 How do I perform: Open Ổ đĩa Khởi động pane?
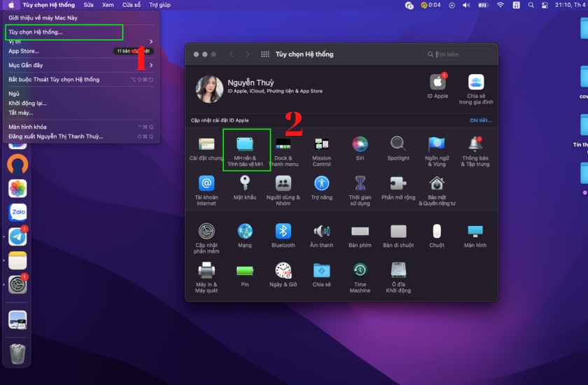398,278
